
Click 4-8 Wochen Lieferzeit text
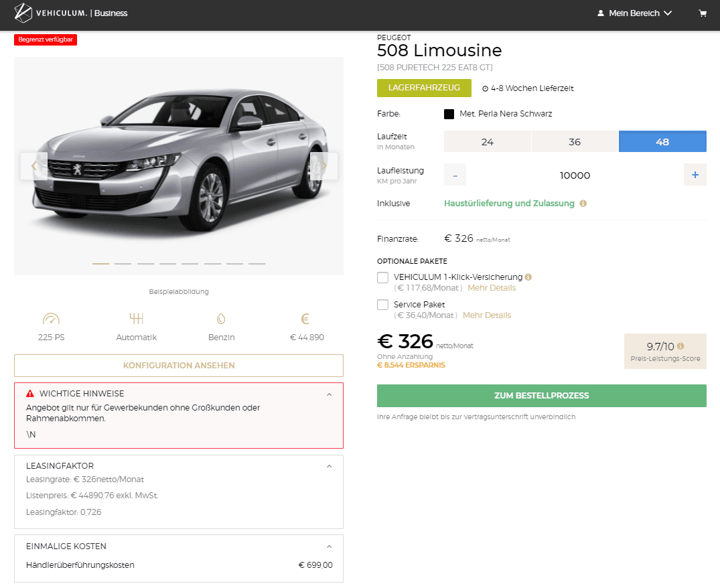point(532,88)
